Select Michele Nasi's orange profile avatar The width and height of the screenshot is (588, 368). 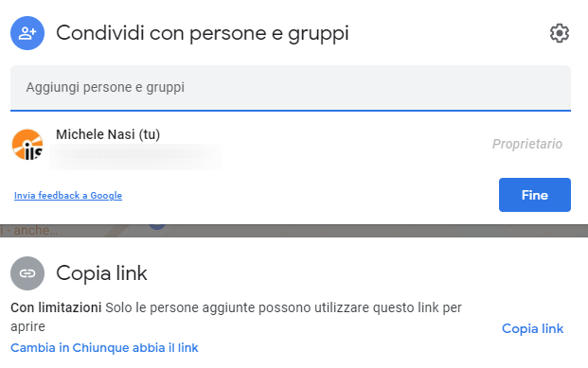pyautogui.click(x=27, y=145)
